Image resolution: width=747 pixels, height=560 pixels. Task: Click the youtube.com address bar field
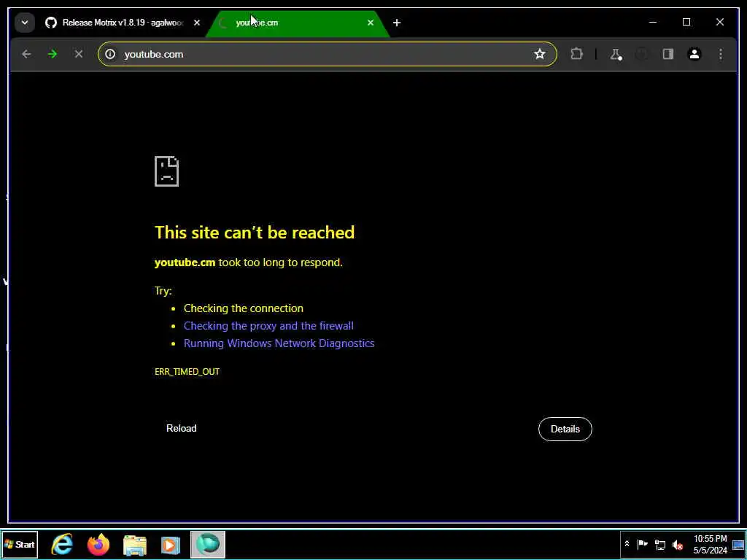click(x=327, y=54)
